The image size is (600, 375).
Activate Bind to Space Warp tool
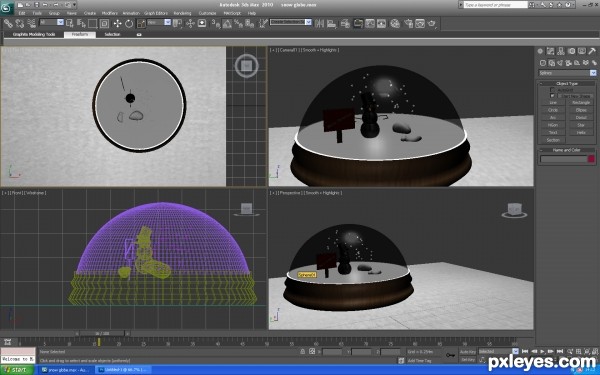(31, 24)
